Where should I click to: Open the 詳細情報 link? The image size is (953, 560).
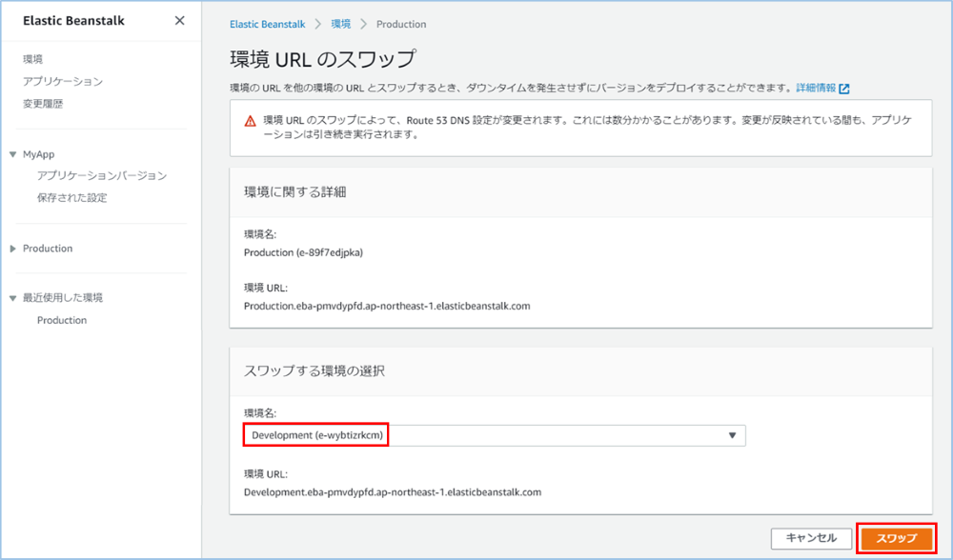pos(816,88)
